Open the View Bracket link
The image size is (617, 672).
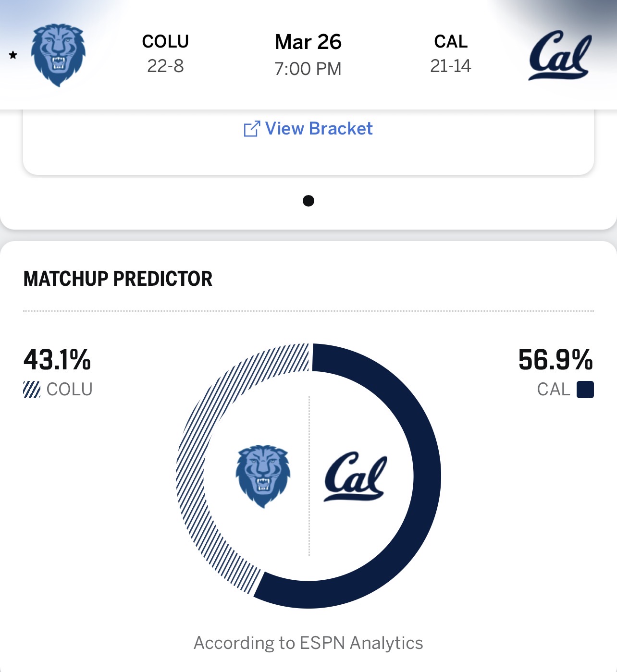point(319,129)
